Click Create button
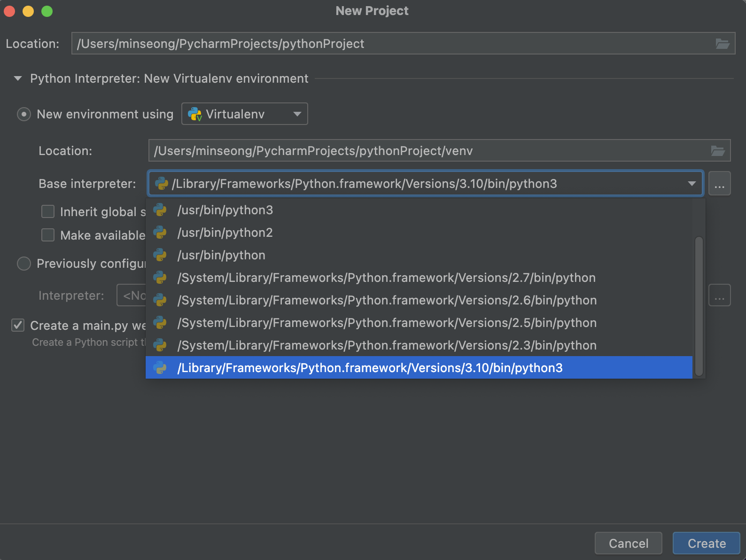 coord(707,543)
